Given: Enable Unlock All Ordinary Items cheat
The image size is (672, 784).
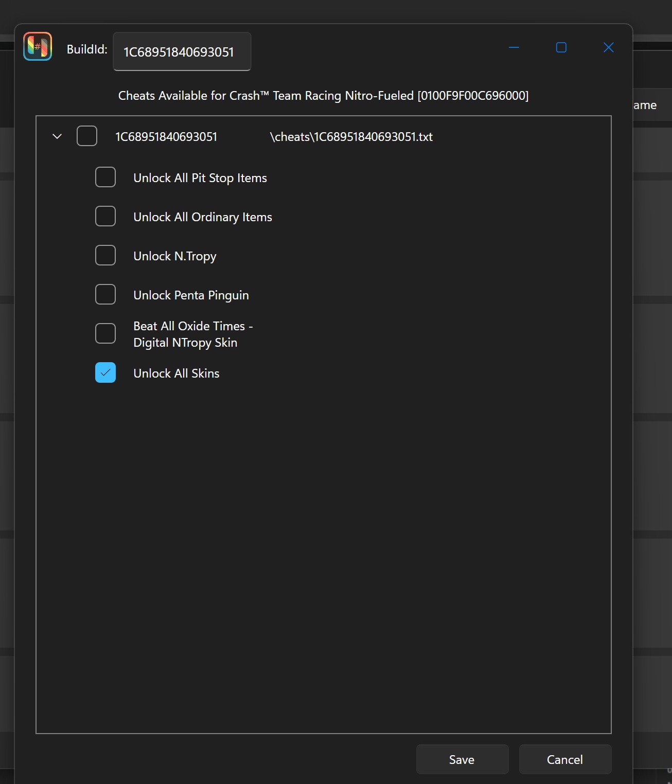Looking at the screenshot, I should tap(105, 217).
